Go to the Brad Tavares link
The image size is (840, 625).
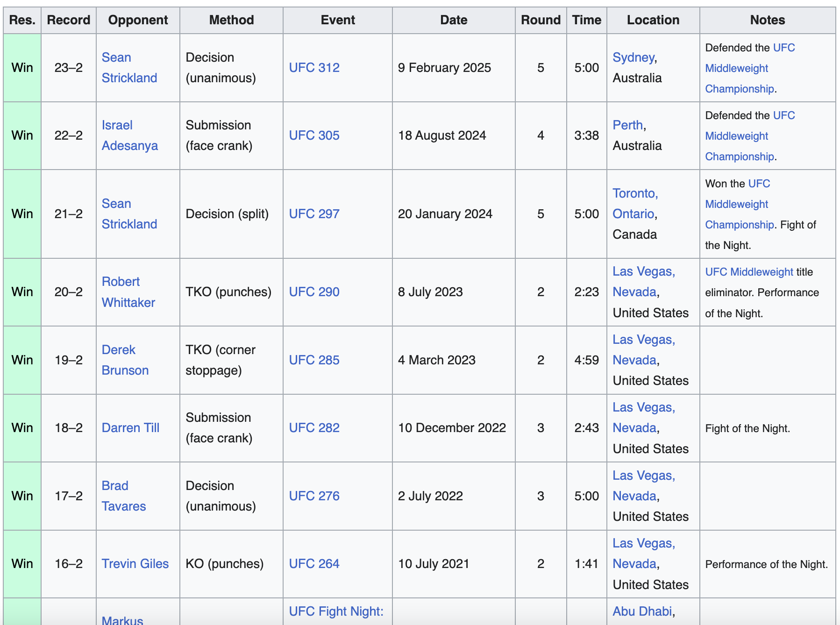[x=124, y=496]
